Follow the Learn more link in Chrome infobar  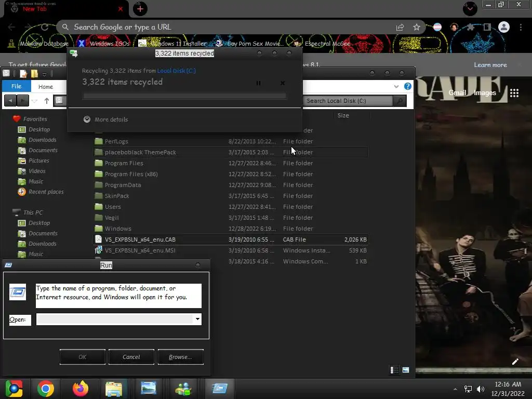click(x=490, y=65)
